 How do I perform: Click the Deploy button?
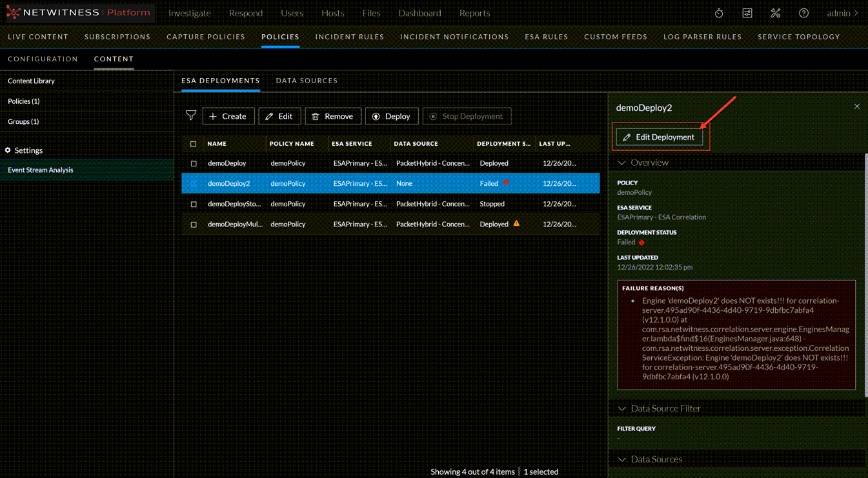click(392, 116)
